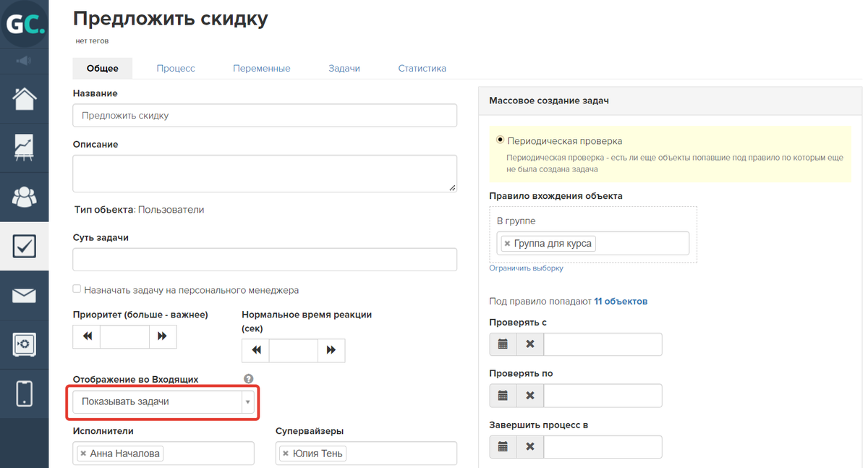868x468 pixels.
Task: Open Показывать задачи dropdown
Action: [x=163, y=401]
